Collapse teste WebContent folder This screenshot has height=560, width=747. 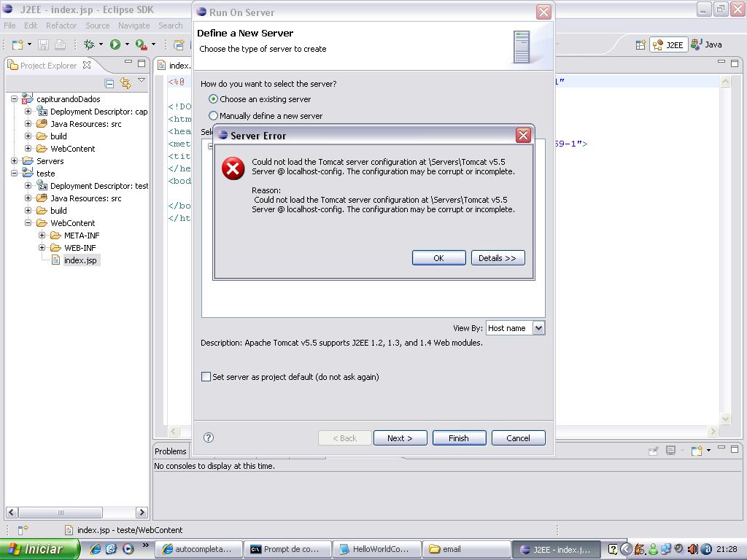pyautogui.click(x=28, y=223)
